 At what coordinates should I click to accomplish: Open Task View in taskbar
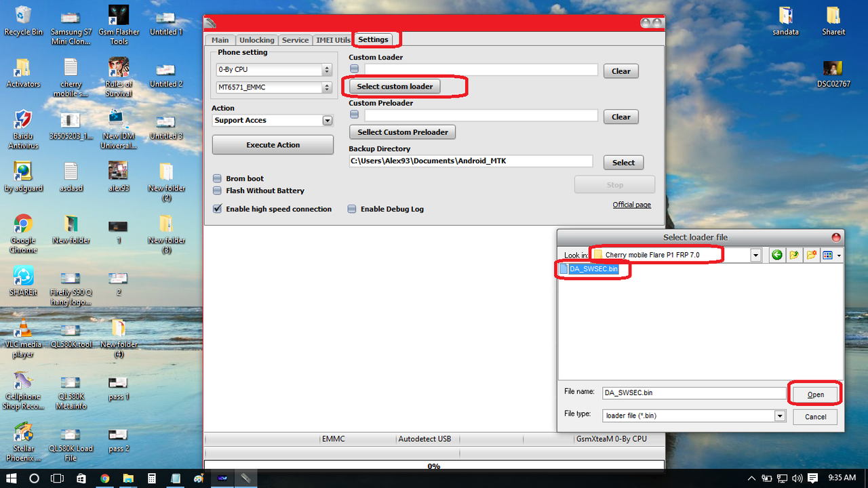58,479
